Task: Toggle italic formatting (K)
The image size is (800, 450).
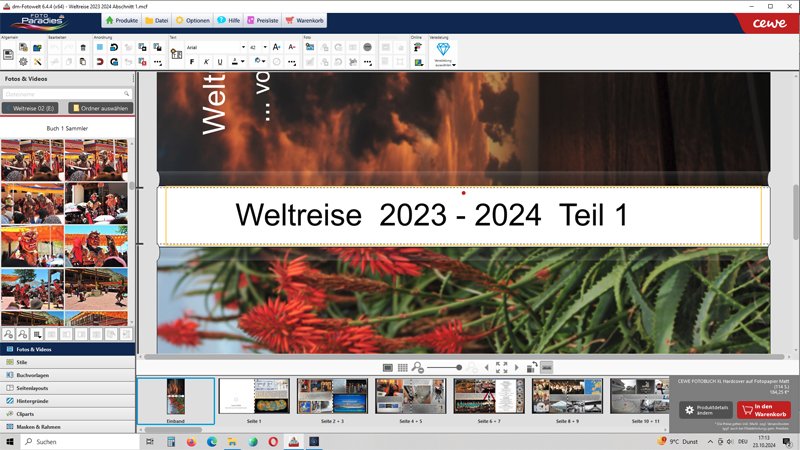Action: click(206, 62)
